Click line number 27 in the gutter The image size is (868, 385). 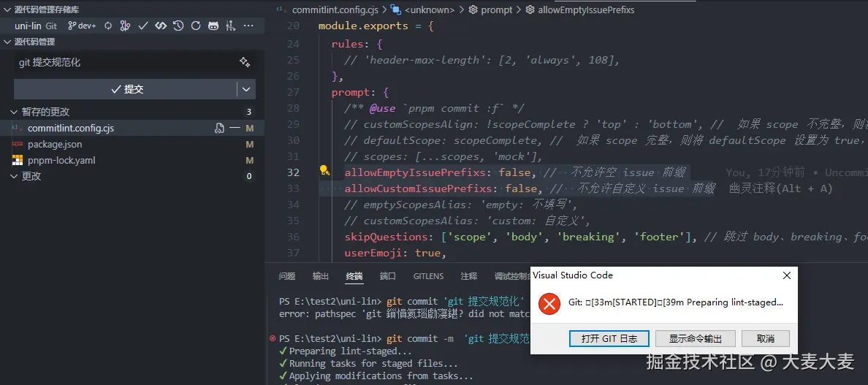(x=294, y=92)
